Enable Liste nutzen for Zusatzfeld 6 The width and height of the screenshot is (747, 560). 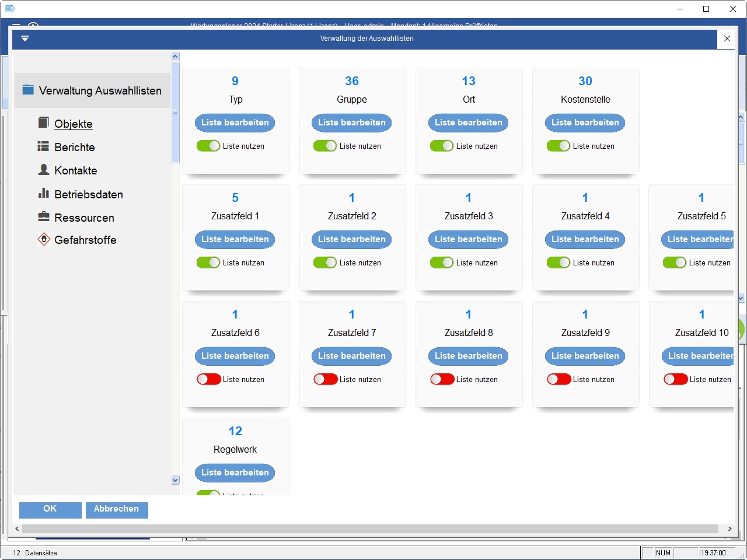click(208, 379)
